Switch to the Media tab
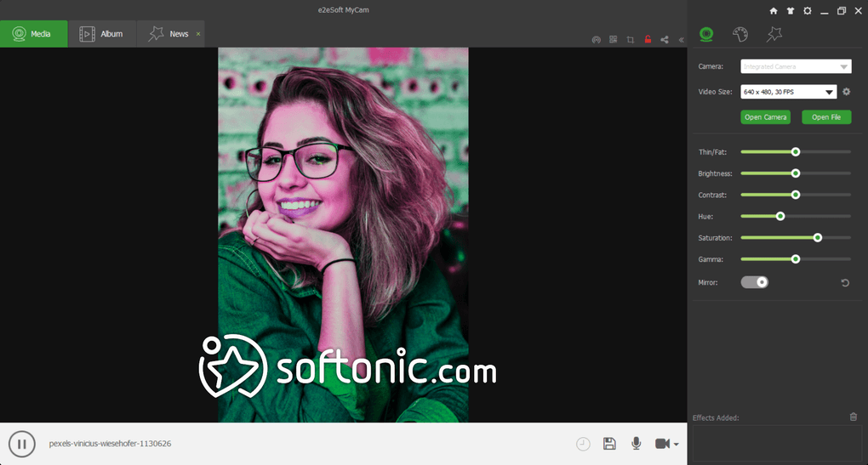Screen dimensions: 868x465 pyautogui.click(x=34, y=34)
